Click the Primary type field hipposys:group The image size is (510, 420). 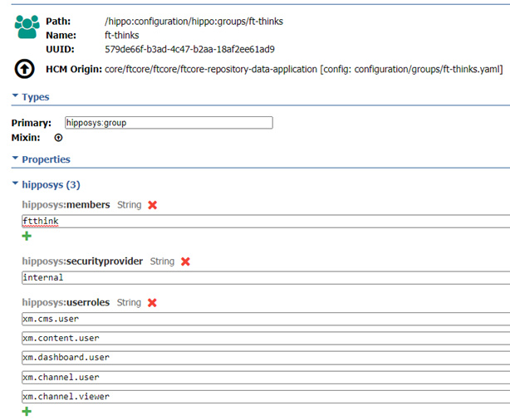click(169, 123)
